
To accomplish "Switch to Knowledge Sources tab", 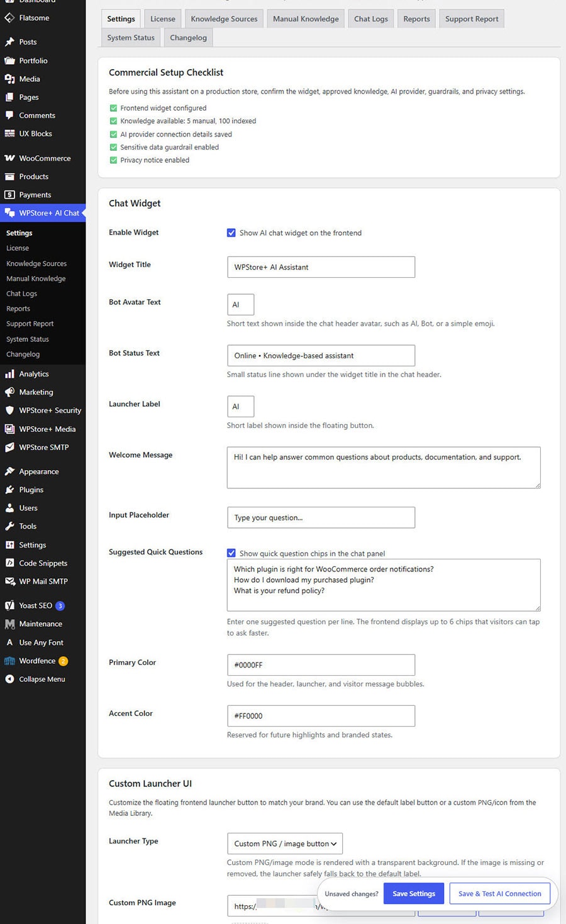I will coord(224,19).
